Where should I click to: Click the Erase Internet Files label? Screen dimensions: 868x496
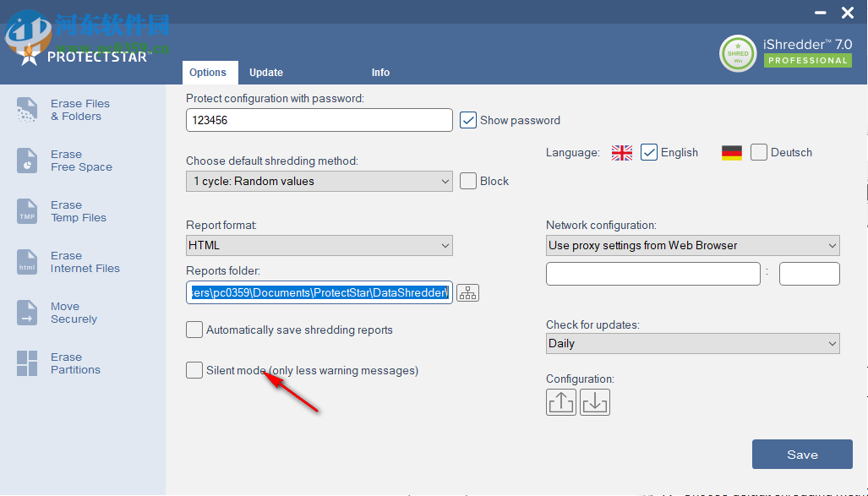coord(85,262)
